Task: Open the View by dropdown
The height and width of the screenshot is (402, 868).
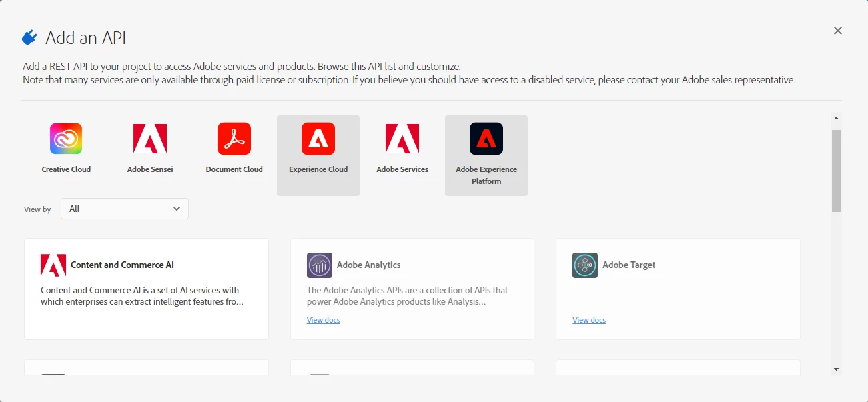Action: (125, 209)
